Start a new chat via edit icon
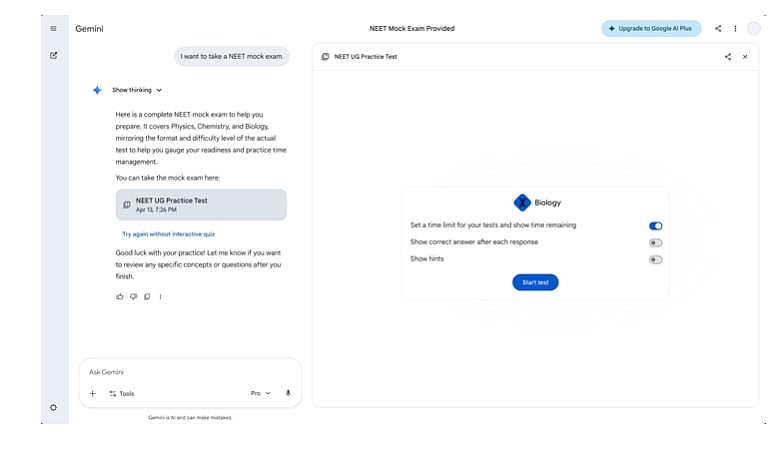 point(53,55)
